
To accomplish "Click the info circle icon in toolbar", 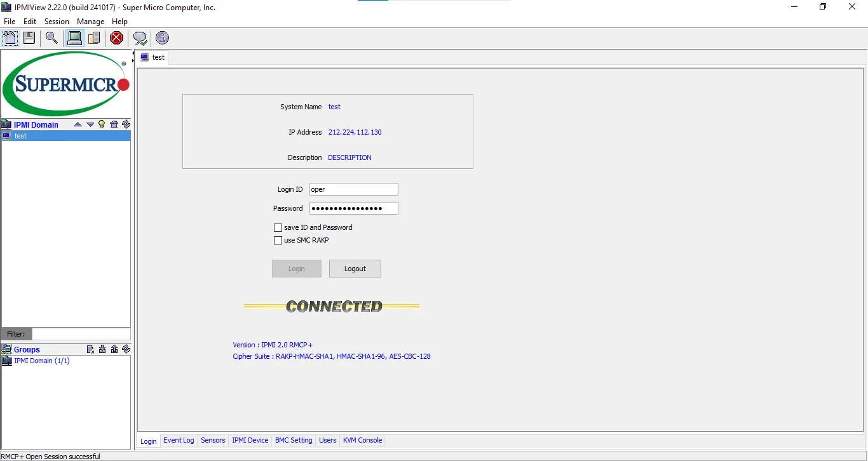I will pos(162,38).
